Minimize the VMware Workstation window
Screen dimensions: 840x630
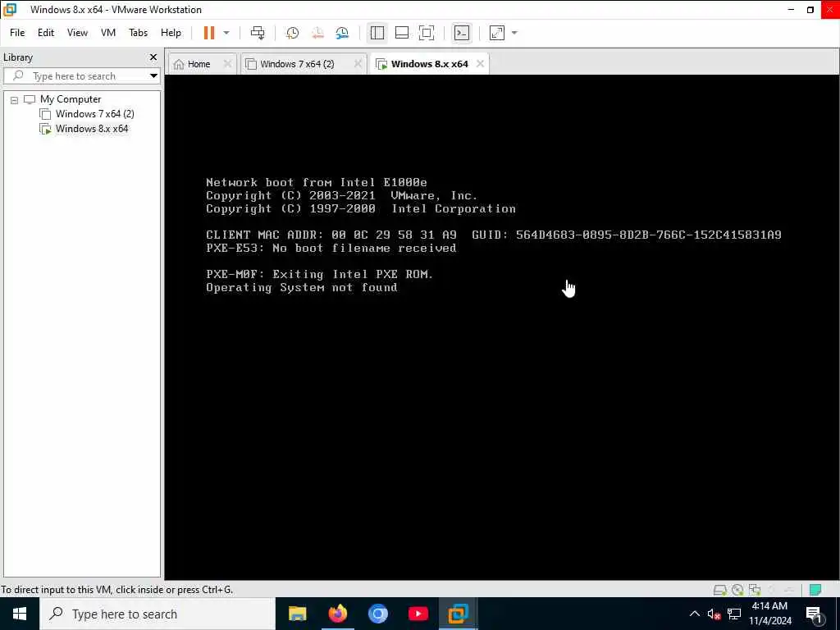[791, 10]
